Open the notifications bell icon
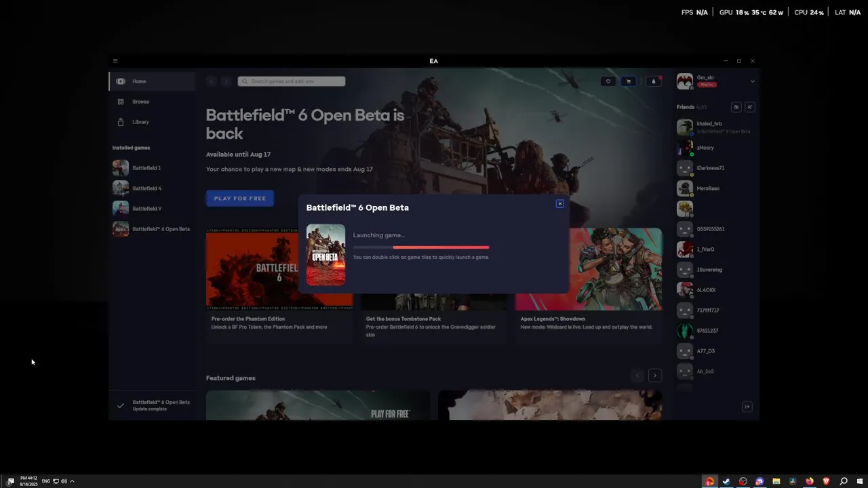Screen dimensions: 868x488 pos(654,81)
